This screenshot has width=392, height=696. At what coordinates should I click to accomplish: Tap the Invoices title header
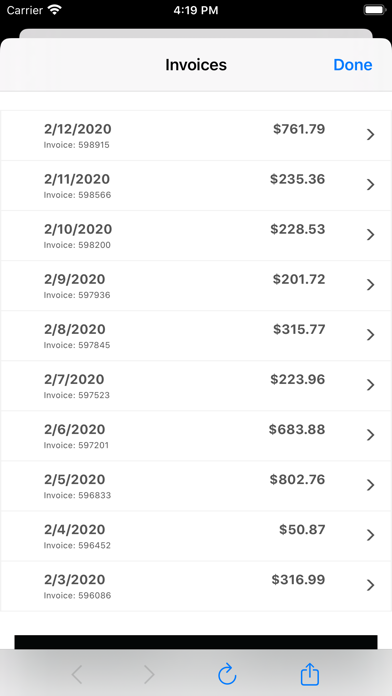tap(196, 65)
